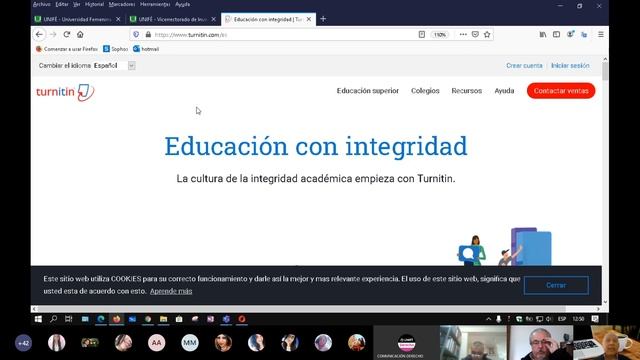
Task: Close the Educación con integridad tab
Action: coord(309,19)
